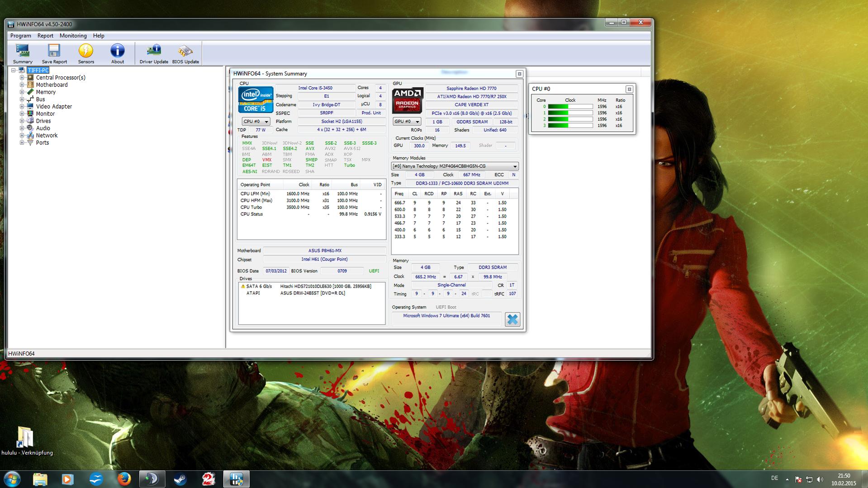Open the Report menu
868x488 pixels.
pos(45,36)
